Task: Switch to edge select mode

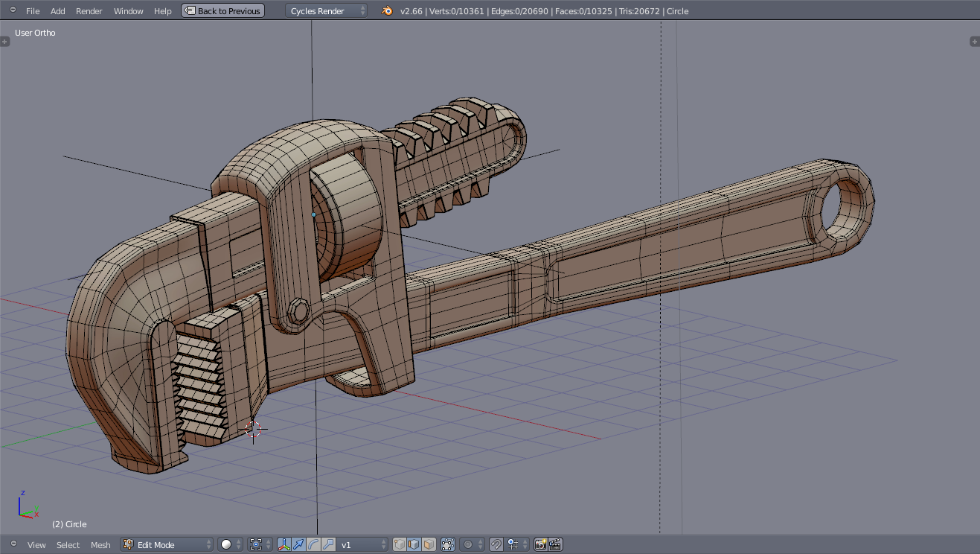Action: tap(414, 544)
